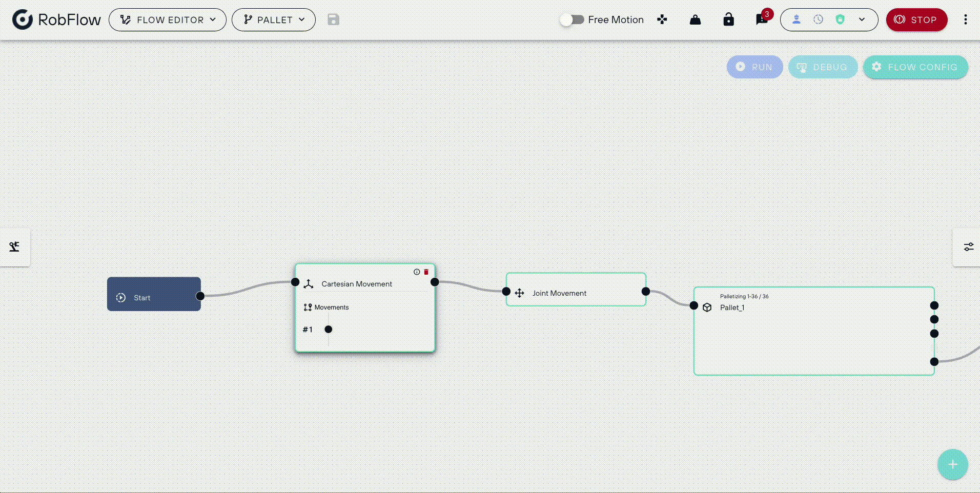
Task: Click the payload weight icon
Action: 696,19
